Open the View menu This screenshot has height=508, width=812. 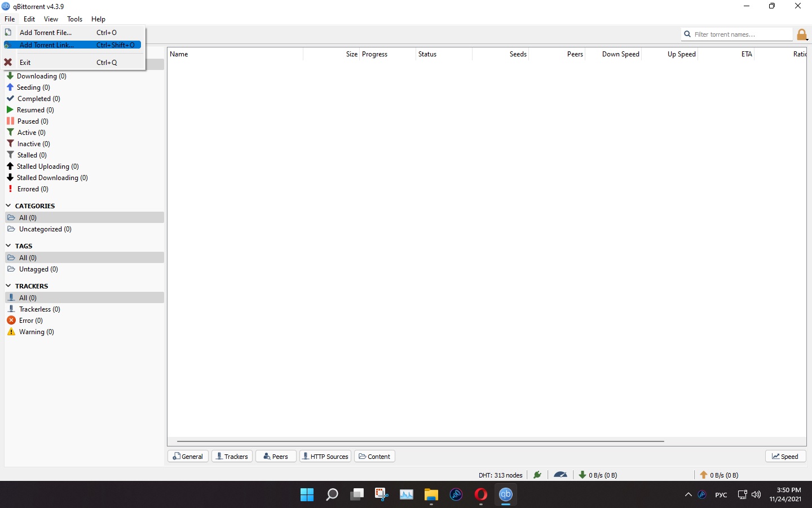[x=51, y=19]
